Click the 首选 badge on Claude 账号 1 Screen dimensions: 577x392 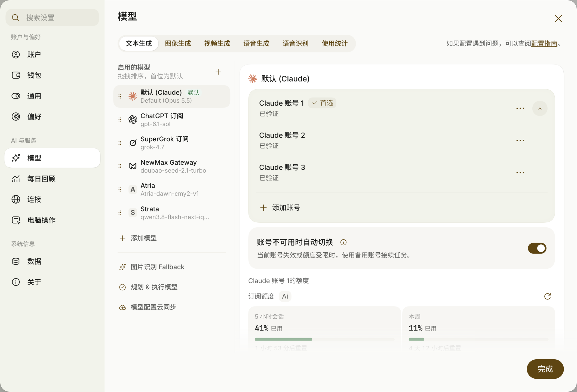(x=323, y=103)
